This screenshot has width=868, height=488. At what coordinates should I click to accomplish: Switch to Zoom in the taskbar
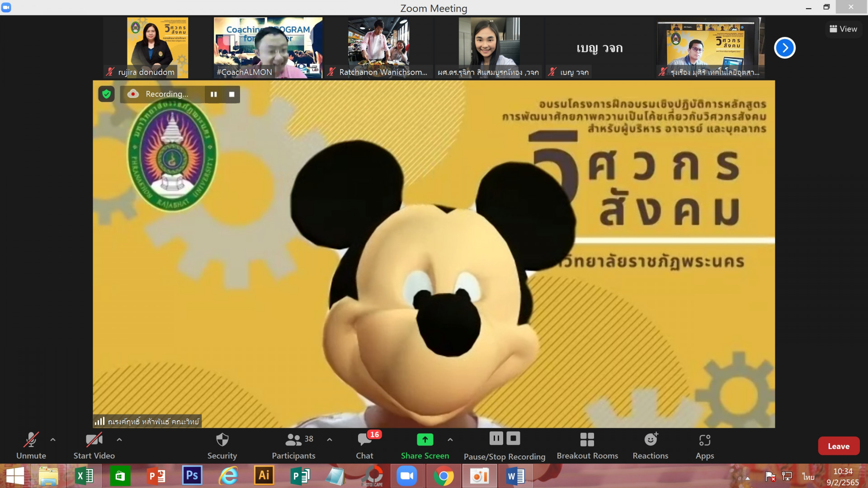(x=407, y=476)
